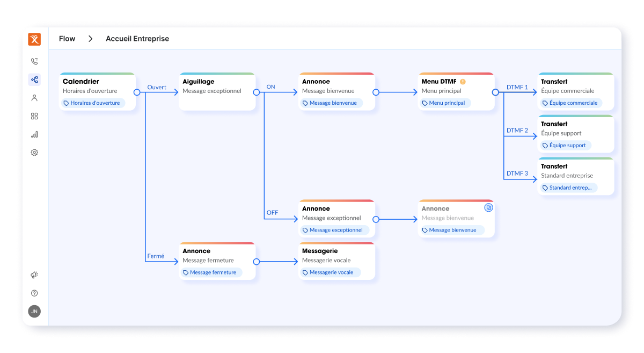
Task: Select the Aiguillage Message exceptionnel node
Action: point(217,92)
